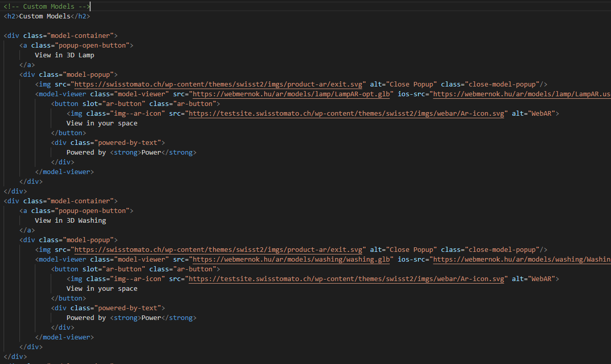Click the Custom Models comment line
The height and width of the screenshot is (364, 611).
tap(47, 6)
